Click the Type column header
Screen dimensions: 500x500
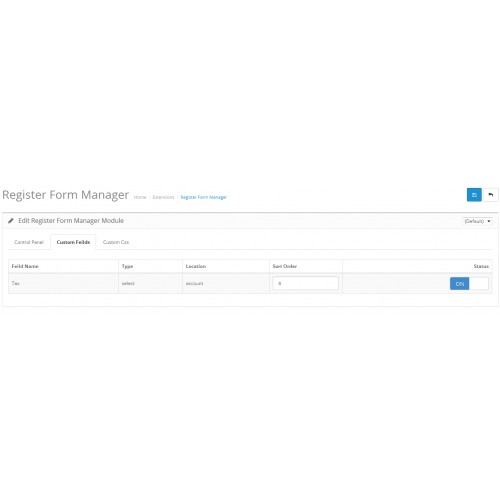(x=127, y=266)
